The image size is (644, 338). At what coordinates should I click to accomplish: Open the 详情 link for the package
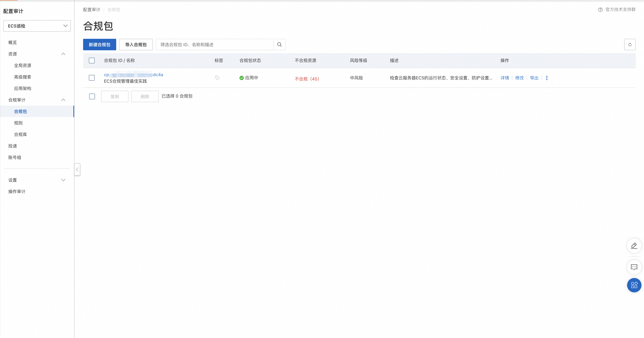(504, 78)
